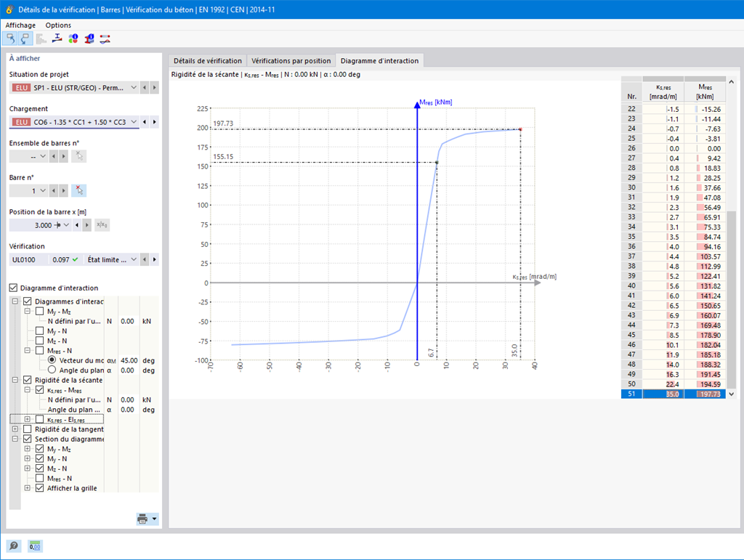Click the second arrow sync toolbar icon
The image size is (744, 560).
click(25, 39)
